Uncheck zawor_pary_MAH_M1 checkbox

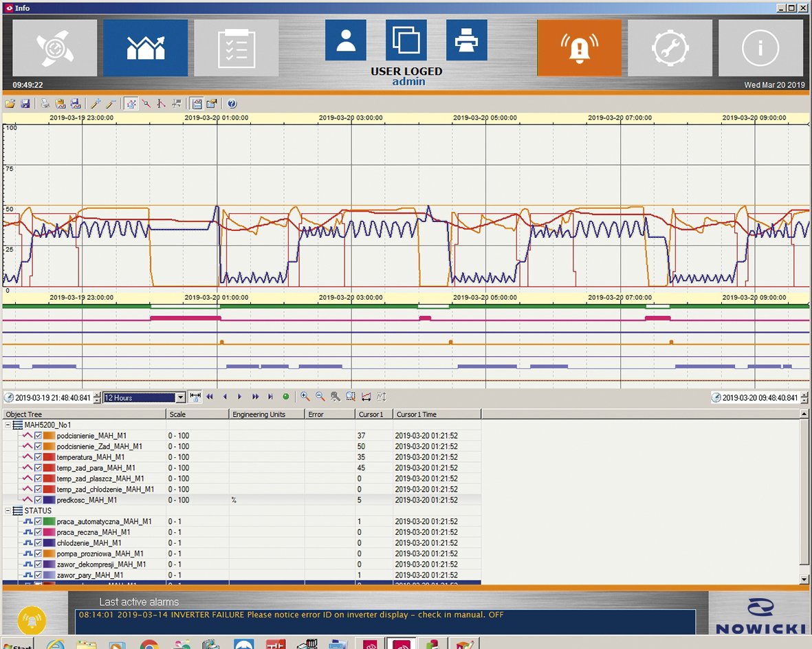point(39,575)
